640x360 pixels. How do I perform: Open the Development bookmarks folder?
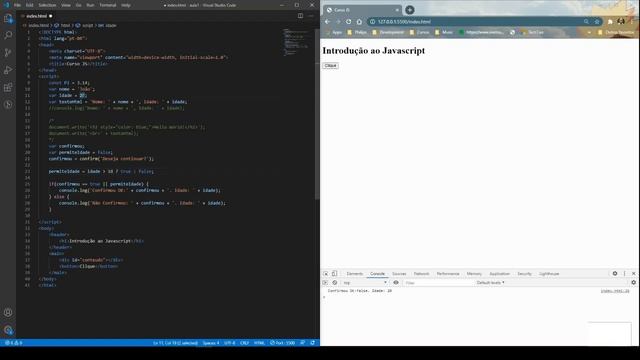388,32
